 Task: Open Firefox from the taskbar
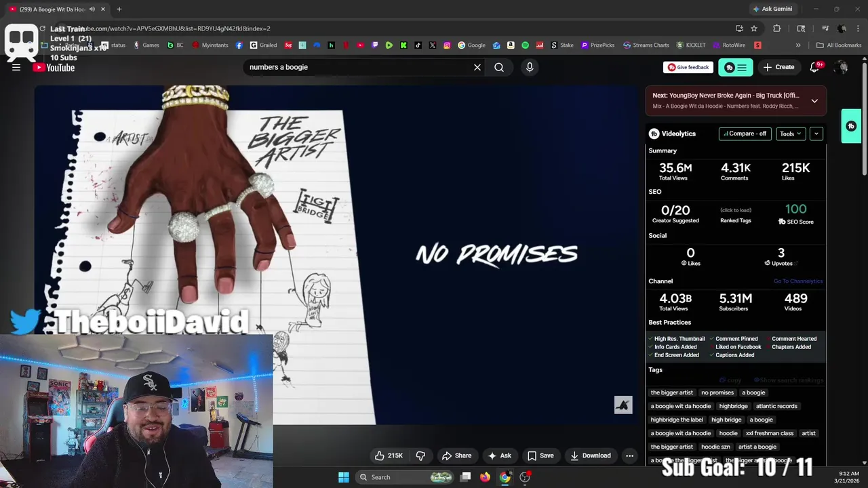[x=485, y=477]
